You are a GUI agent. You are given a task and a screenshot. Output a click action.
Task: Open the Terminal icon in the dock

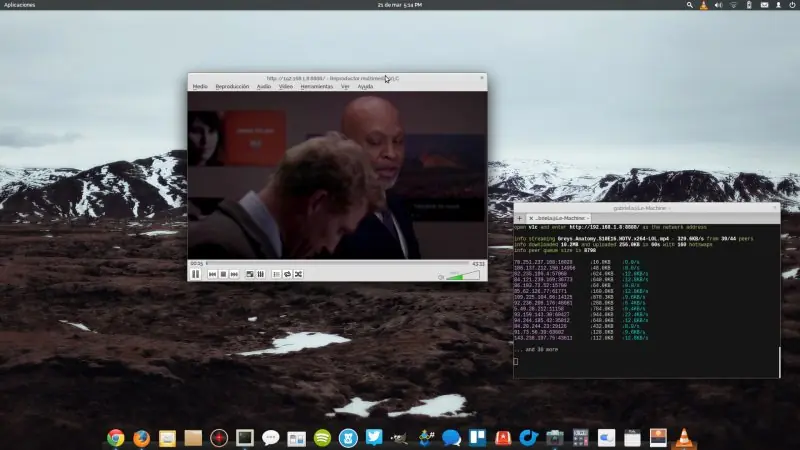point(245,437)
